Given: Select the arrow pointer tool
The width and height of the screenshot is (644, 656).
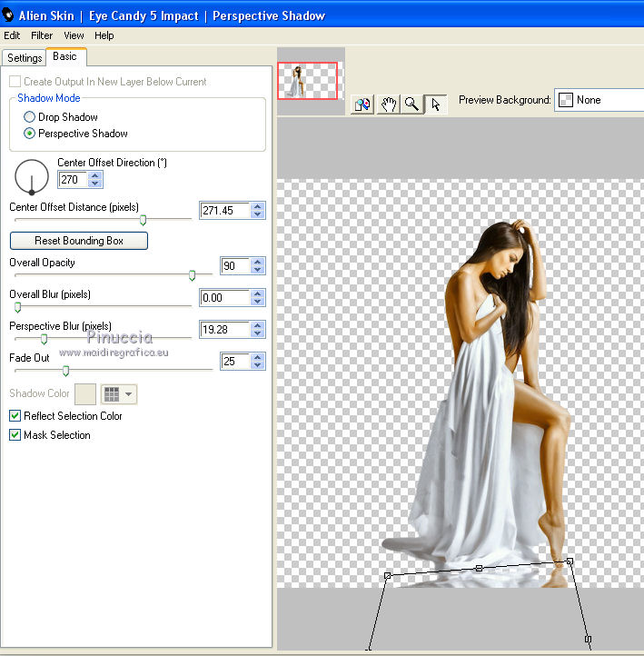Looking at the screenshot, I should click(436, 104).
